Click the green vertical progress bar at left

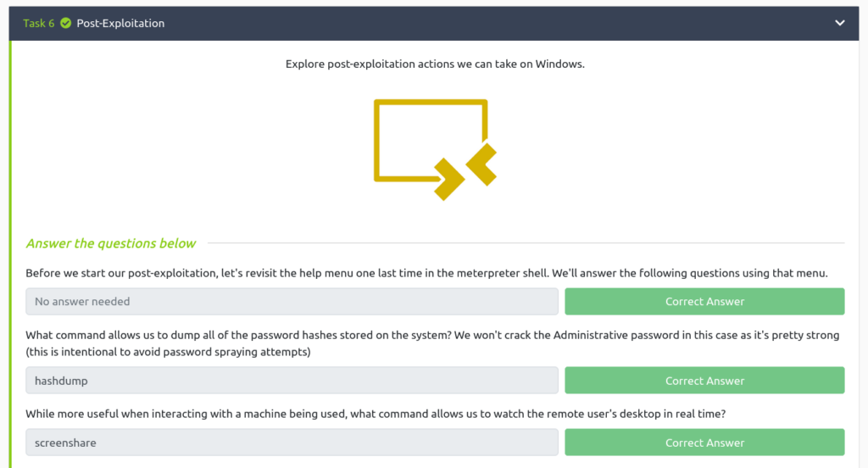10,254
